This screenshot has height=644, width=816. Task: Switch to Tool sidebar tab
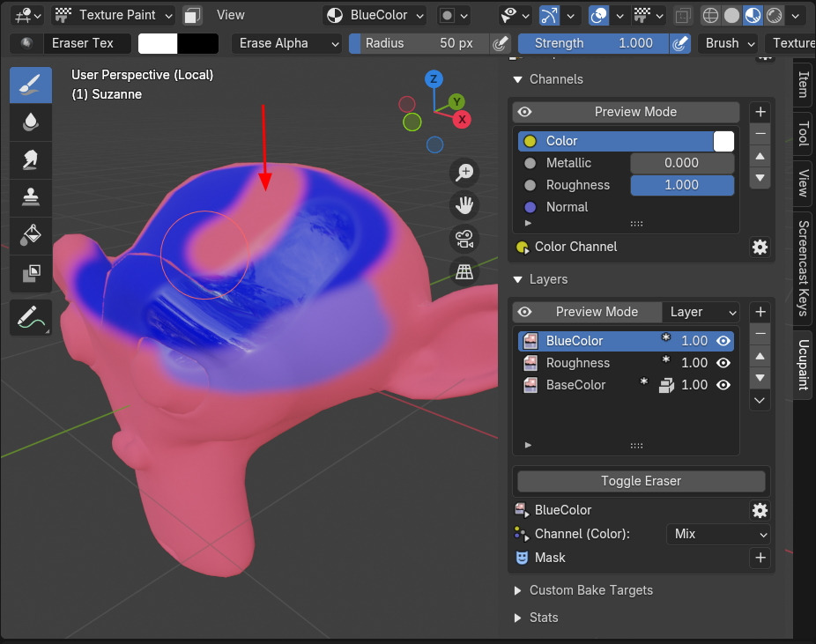(803, 133)
